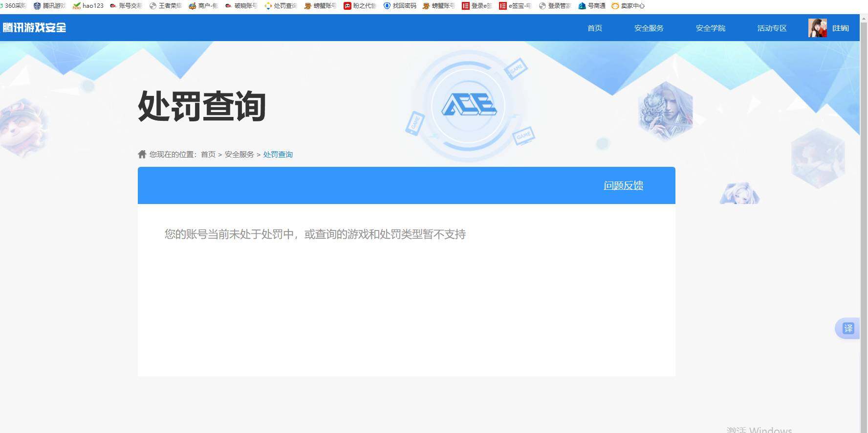Open the 账号交易 bookmark
The height and width of the screenshot is (433, 868).
[x=126, y=6]
